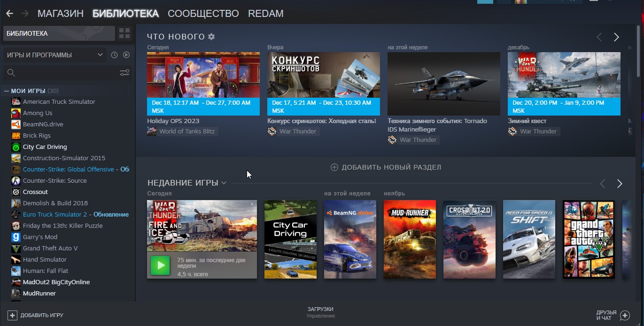Open Игры и программы dropdown
This screenshot has height=326, width=644.
click(x=54, y=55)
